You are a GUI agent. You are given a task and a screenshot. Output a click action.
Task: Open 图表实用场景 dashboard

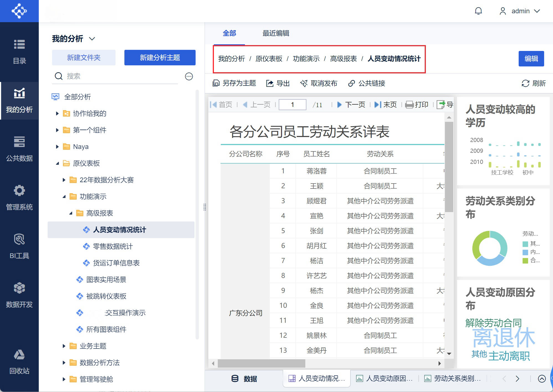[106, 280]
